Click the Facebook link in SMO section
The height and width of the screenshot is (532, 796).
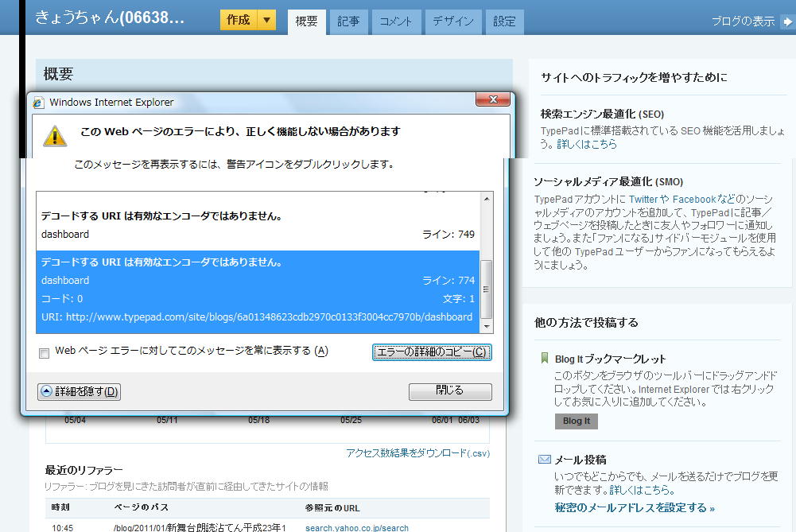coord(694,200)
